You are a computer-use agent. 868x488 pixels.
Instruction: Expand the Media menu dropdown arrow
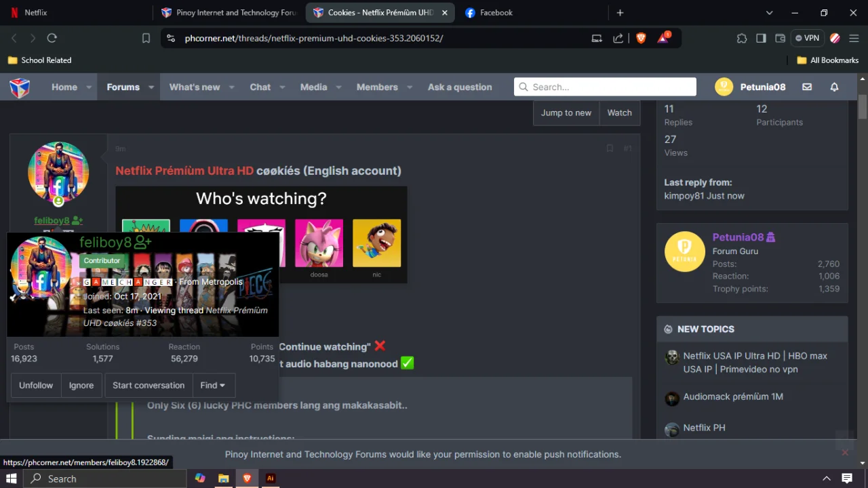click(338, 87)
